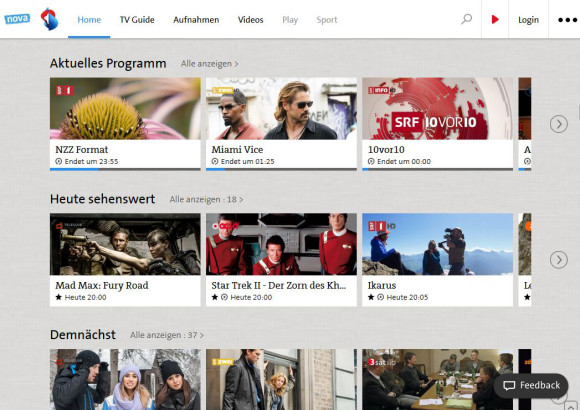Viewport: 580px width, 410px height.
Task: Click the Teleclub logo on Mad Max
Action: click(69, 225)
